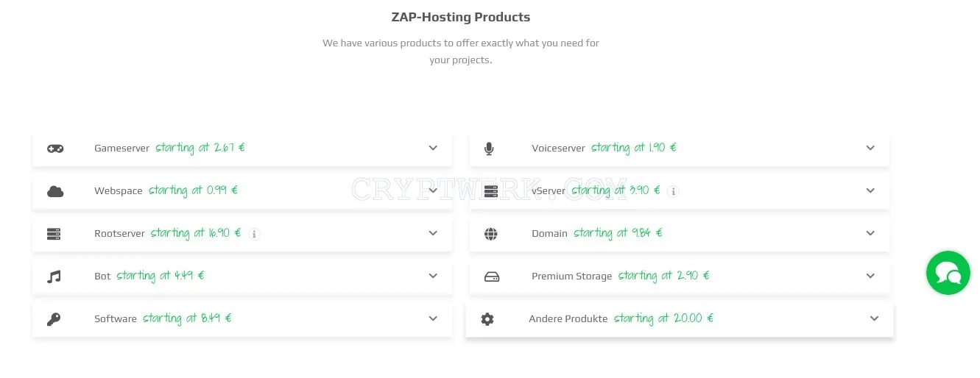Click the Gameserver gamepad icon
Screen dimensions: 980x378
click(55, 149)
